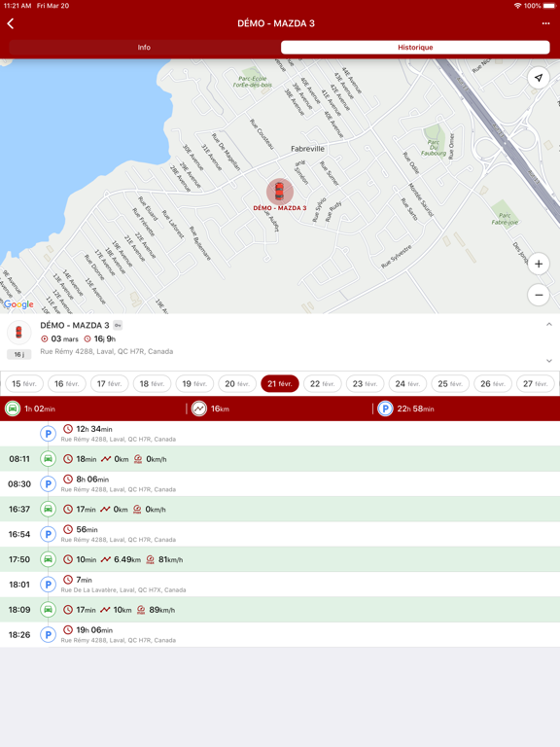This screenshot has height=747, width=560.
Task: Open the 08:30 parking icon
Action: point(48,484)
